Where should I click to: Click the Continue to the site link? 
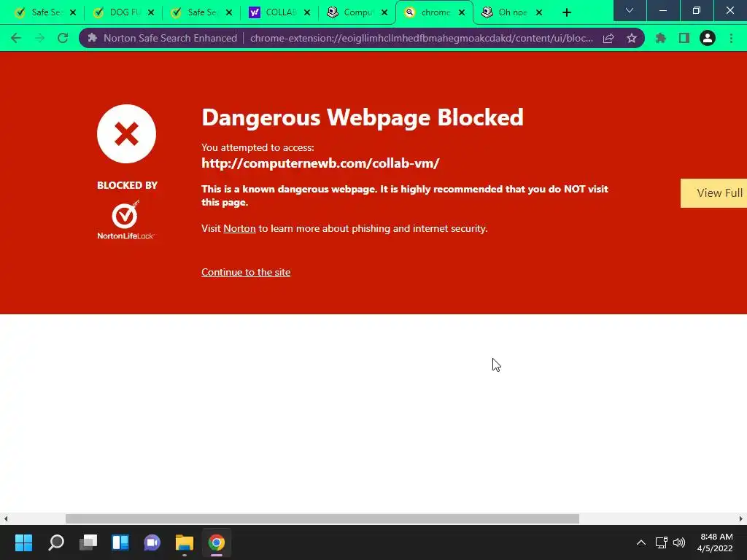pyautogui.click(x=246, y=273)
